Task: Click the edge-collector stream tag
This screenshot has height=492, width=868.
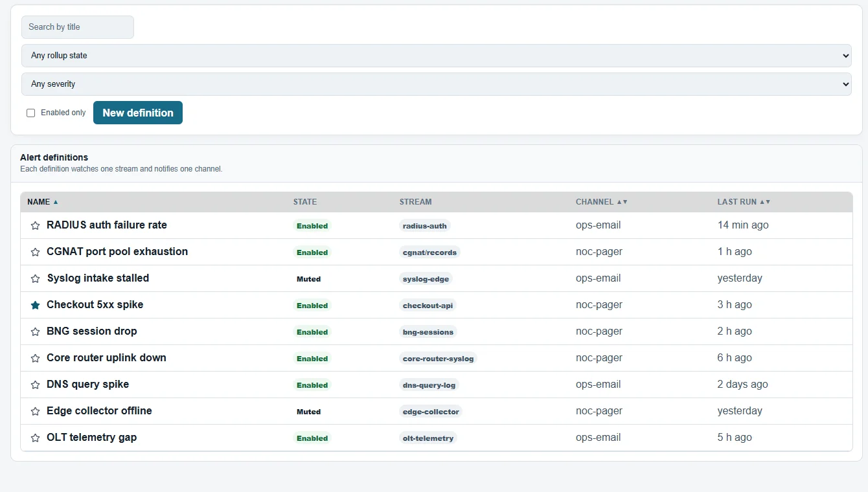Action: (x=431, y=412)
